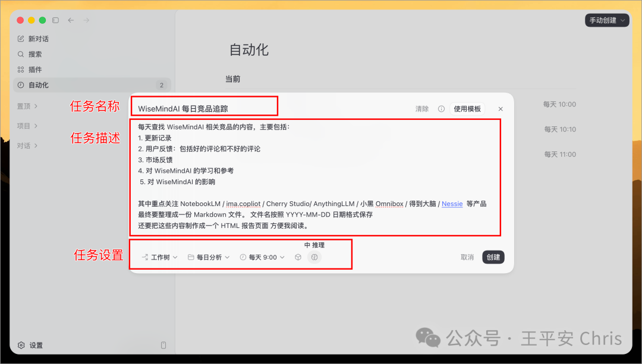This screenshot has width=642, height=364.
Task: Click the 创建 button
Action: (493, 257)
